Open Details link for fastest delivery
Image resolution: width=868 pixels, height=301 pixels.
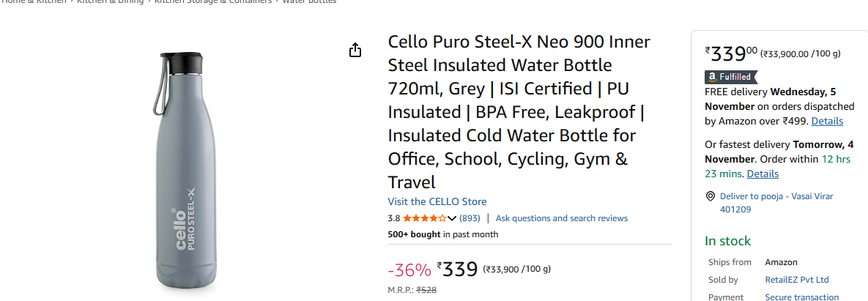pos(763,174)
